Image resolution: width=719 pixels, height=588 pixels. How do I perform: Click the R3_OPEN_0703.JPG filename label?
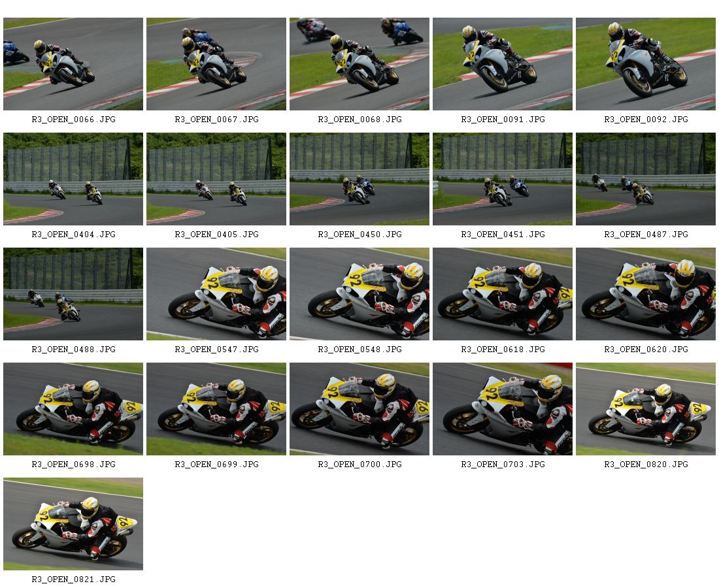503,465
